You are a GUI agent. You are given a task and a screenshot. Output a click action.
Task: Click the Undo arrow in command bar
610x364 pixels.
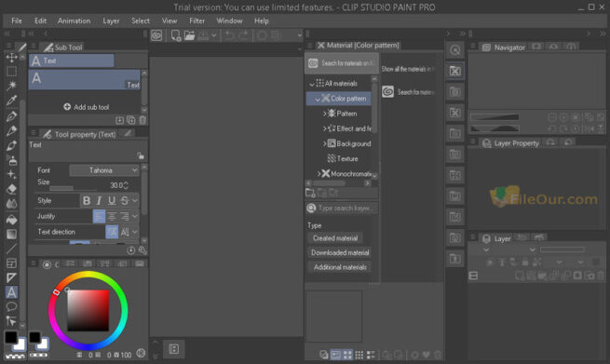(x=229, y=35)
